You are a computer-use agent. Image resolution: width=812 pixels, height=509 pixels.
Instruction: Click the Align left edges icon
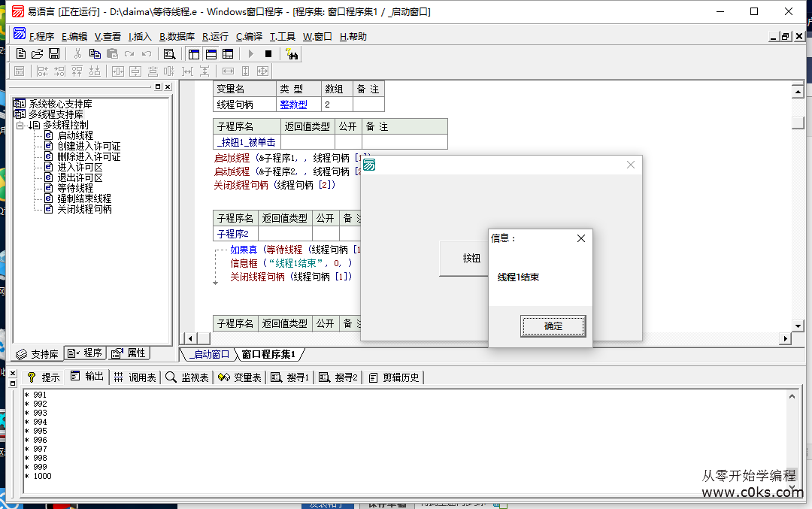click(x=42, y=71)
